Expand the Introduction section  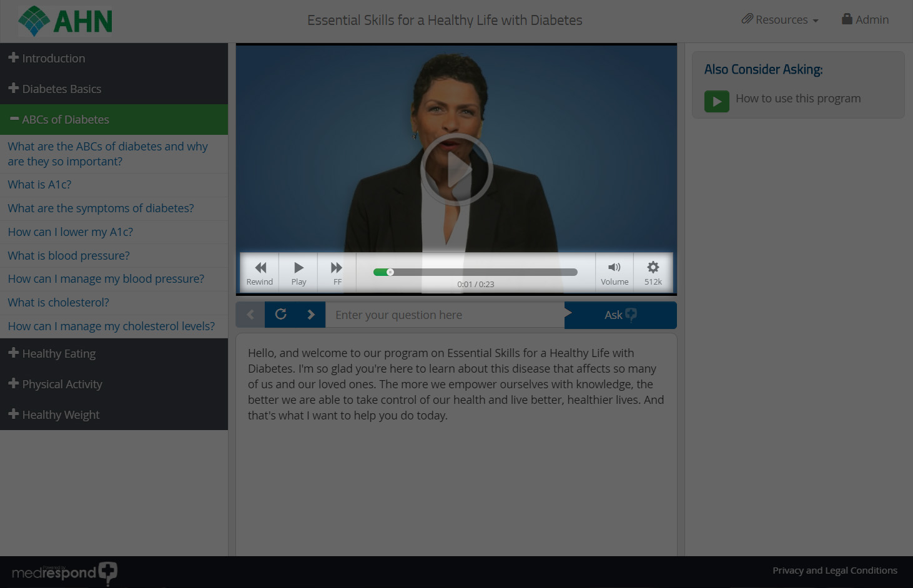coord(53,58)
